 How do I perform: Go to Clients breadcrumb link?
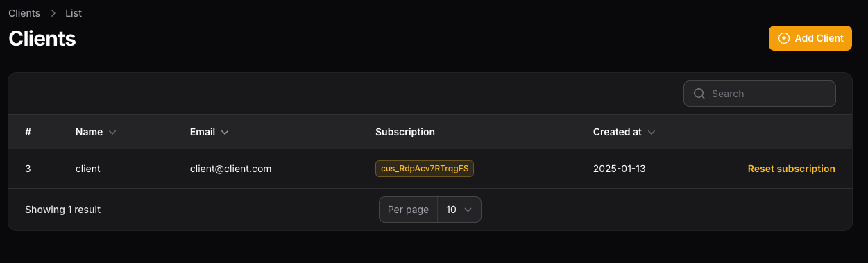[x=24, y=13]
